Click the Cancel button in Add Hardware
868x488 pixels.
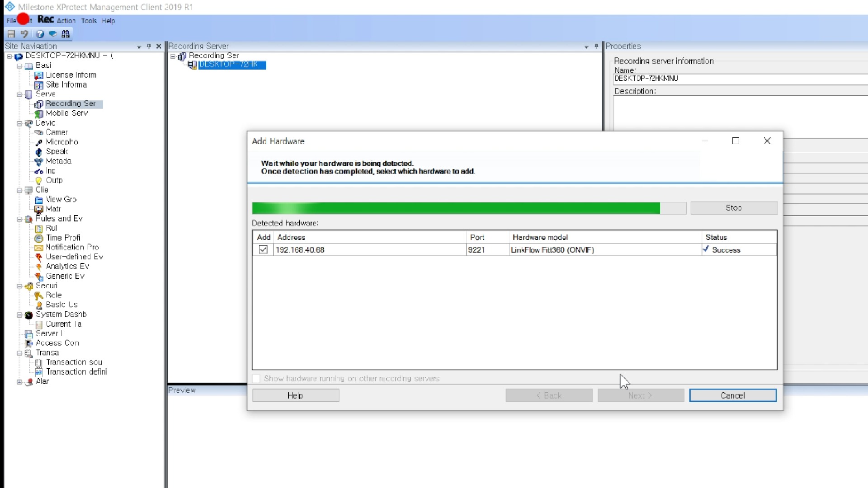coord(732,395)
